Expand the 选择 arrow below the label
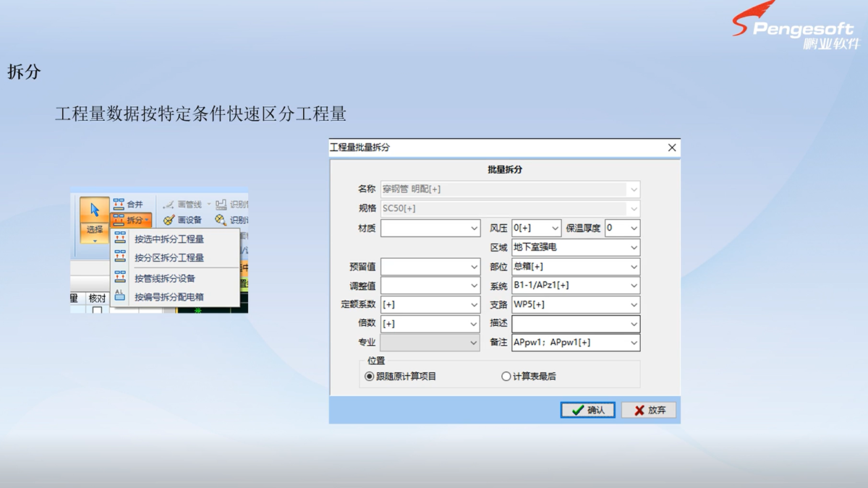This screenshot has height=488, width=868. pos(94,239)
